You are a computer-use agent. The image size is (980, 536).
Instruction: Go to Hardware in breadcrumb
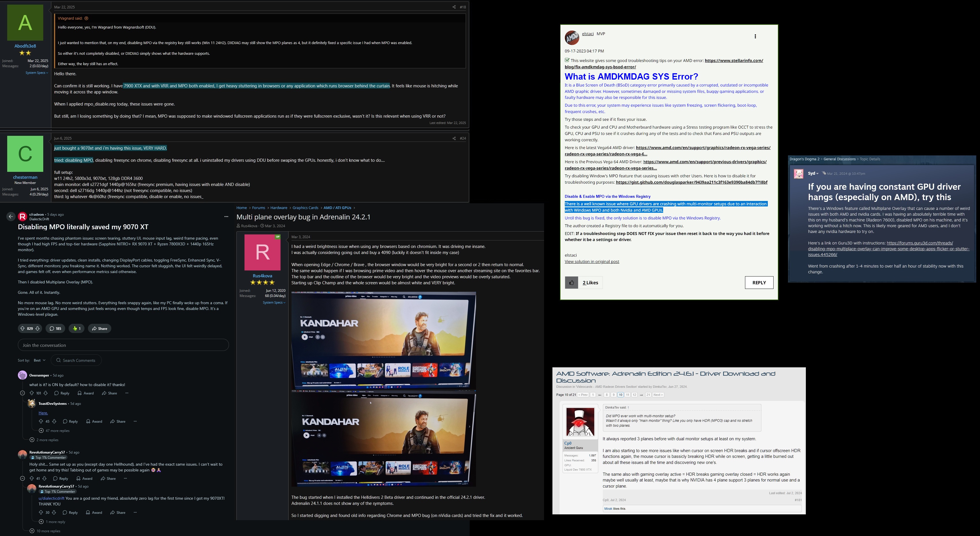pyautogui.click(x=279, y=208)
